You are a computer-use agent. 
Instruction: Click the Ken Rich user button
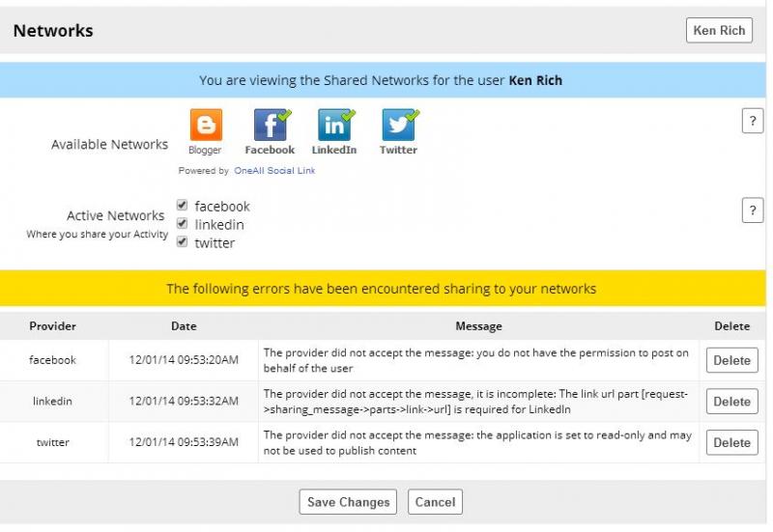pyautogui.click(x=719, y=31)
